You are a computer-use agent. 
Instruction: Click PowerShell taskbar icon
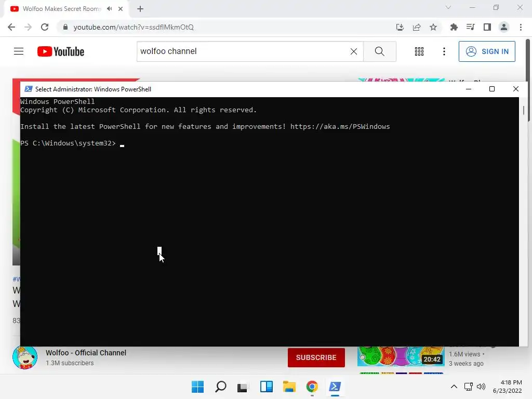[335, 387]
